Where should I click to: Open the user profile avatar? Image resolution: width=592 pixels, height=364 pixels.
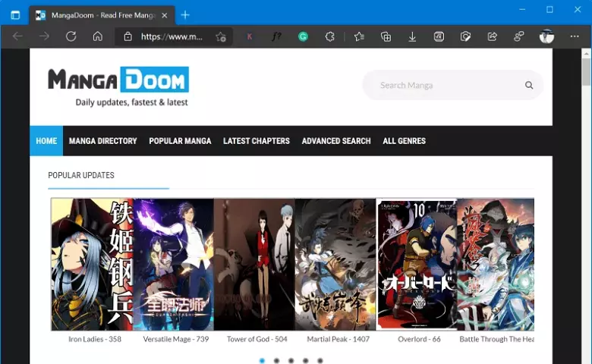(546, 36)
